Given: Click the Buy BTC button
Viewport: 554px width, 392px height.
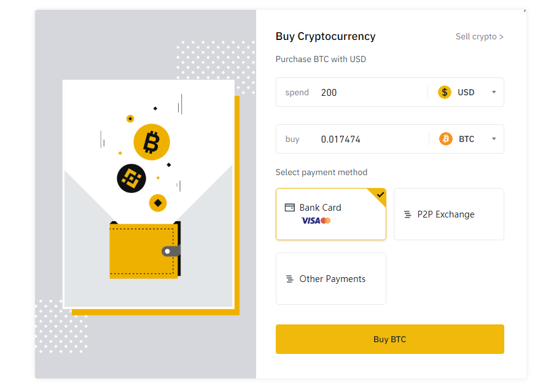Looking at the screenshot, I should 389,339.
